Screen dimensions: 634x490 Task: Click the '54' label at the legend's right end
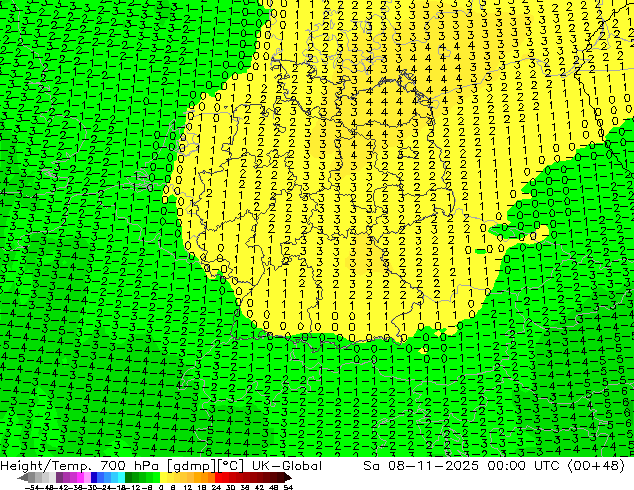[x=288, y=487]
